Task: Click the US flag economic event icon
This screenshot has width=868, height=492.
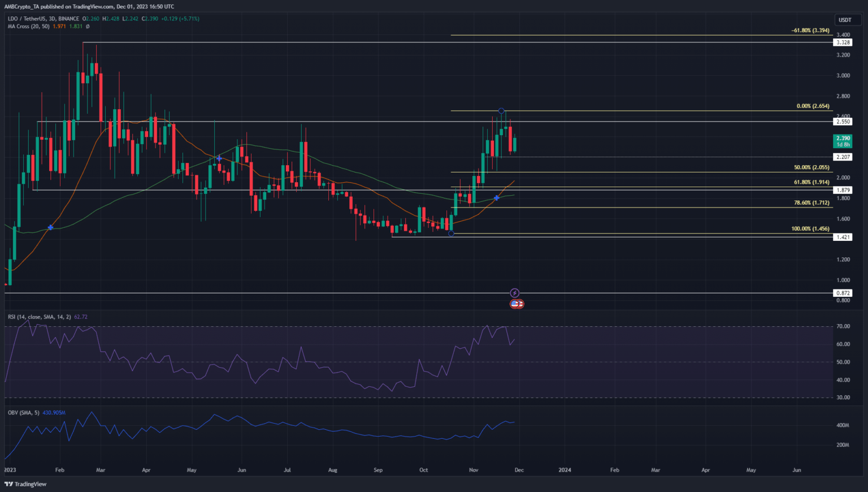Action: click(x=515, y=304)
